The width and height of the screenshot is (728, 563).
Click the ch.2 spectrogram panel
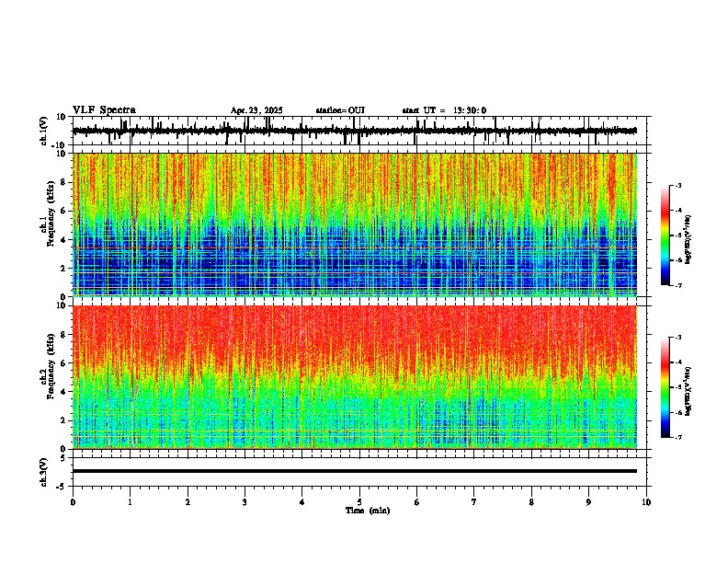click(x=355, y=377)
